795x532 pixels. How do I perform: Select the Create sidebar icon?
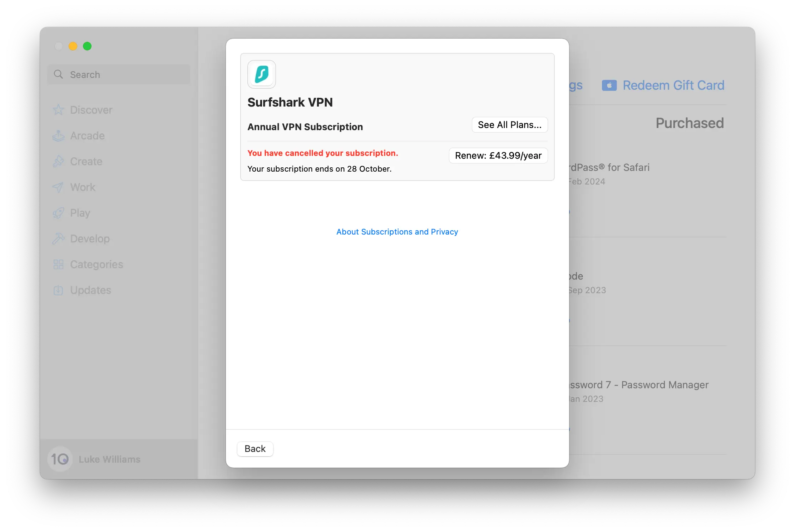click(59, 162)
